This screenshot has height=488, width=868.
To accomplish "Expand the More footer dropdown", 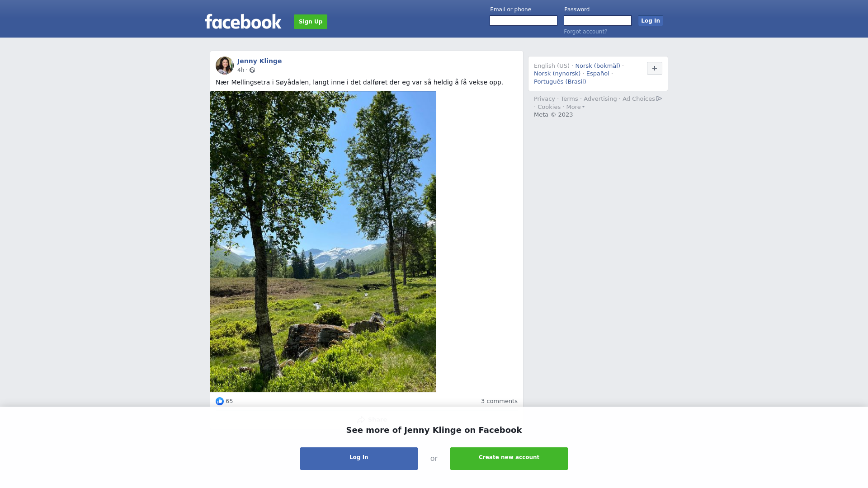I will 576,107.
